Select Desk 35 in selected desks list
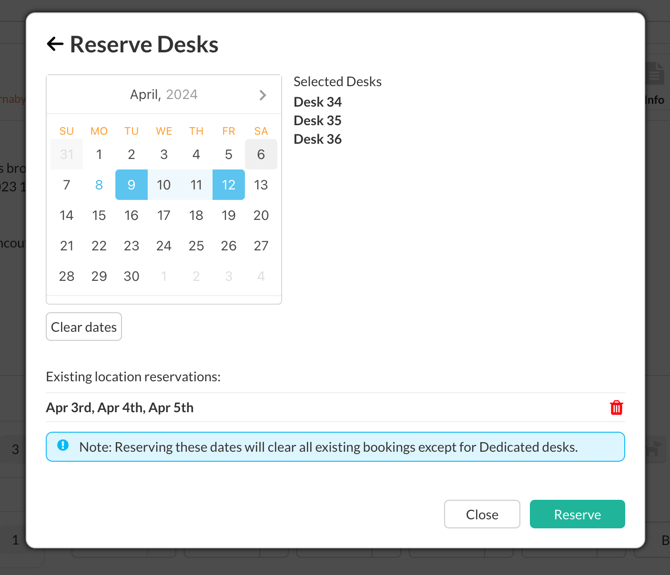670x575 pixels. pyautogui.click(x=317, y=120)
